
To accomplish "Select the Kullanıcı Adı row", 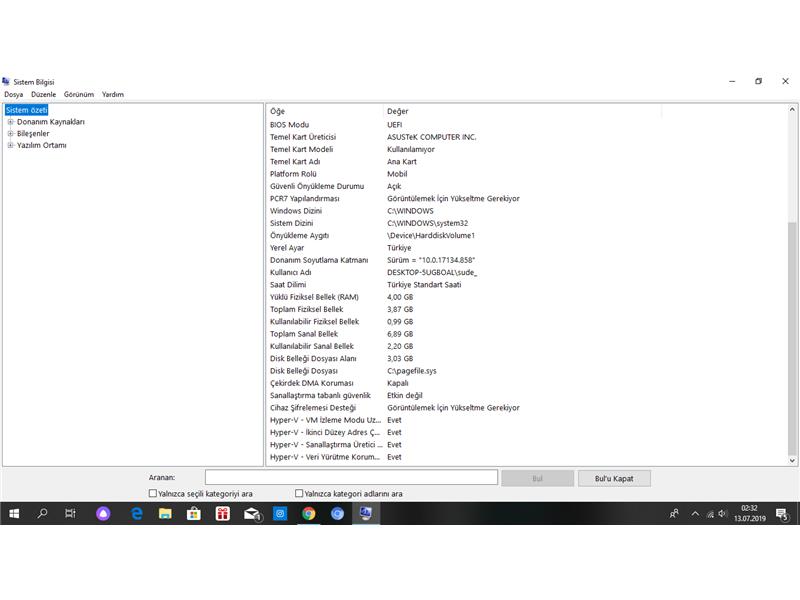I will 527,272.
